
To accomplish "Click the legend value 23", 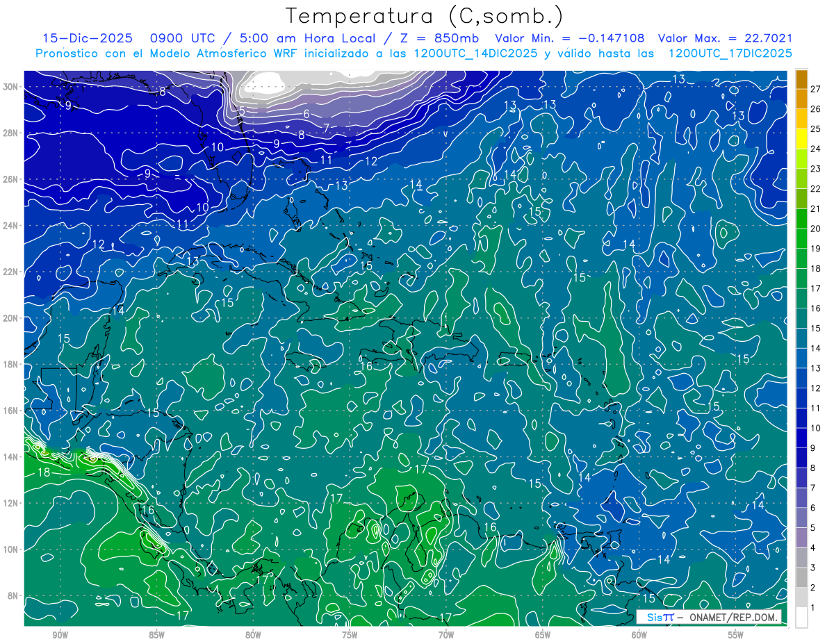I will 816,169.
